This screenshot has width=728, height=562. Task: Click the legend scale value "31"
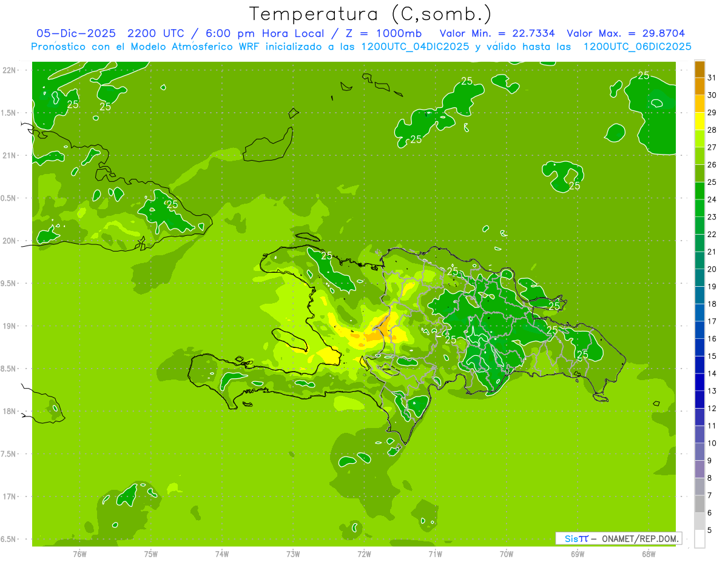(x=712, y=78)
